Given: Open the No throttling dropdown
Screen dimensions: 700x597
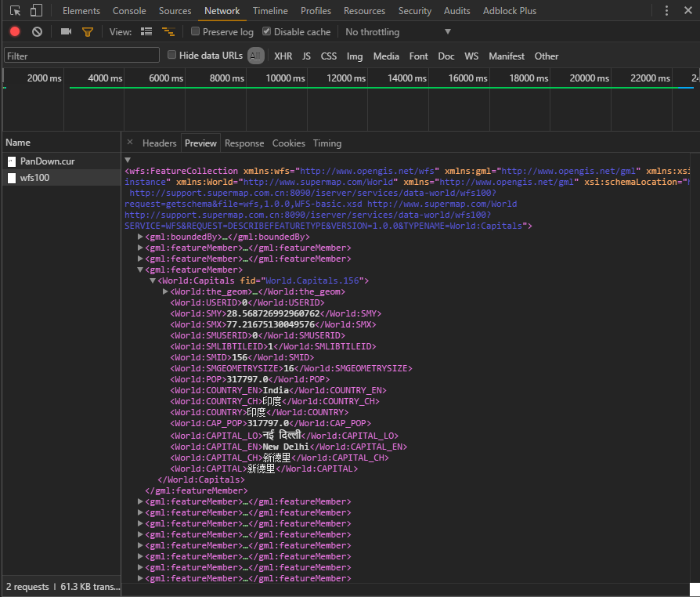Looking at the screenshot, I should coord(398,32).
